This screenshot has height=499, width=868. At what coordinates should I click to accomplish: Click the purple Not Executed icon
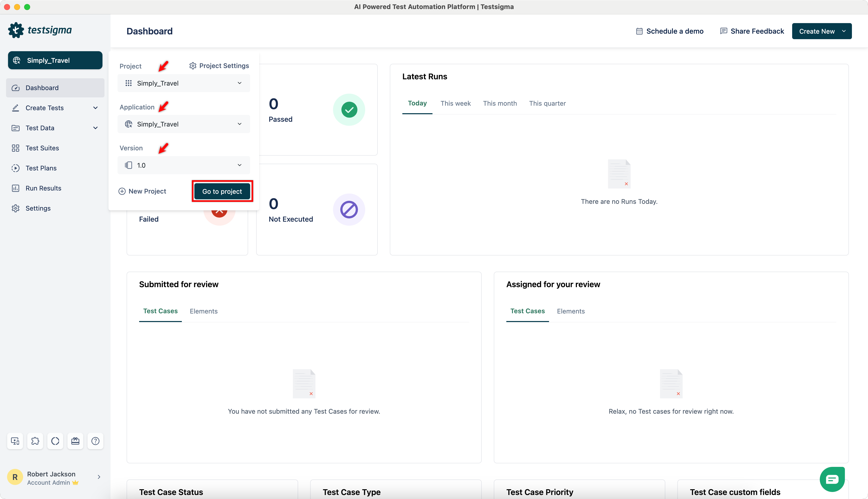coord(349,209)
